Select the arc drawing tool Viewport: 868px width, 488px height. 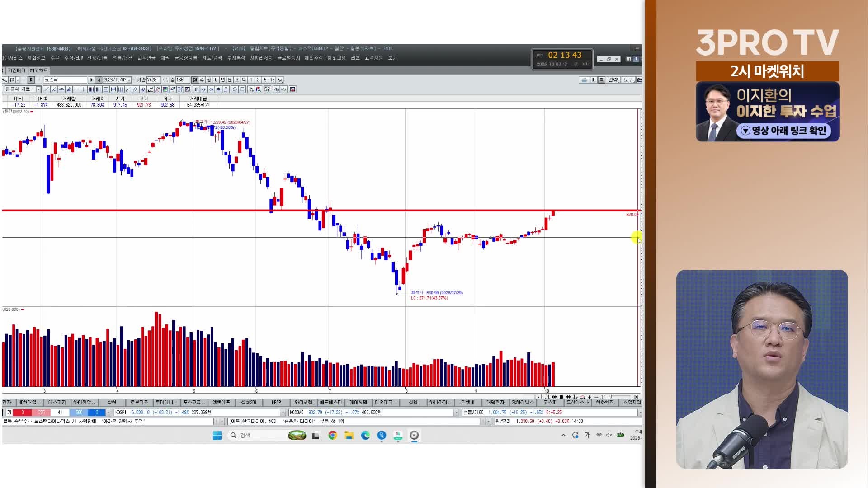(61, 89)
